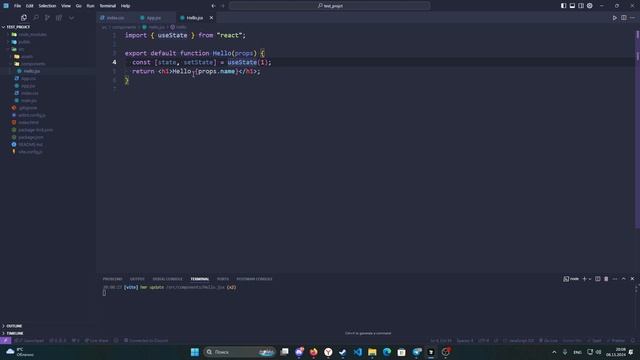This screenshot has width=640, height=360.
Task: Click the test_project command center search box
Action: coord(330,6)
